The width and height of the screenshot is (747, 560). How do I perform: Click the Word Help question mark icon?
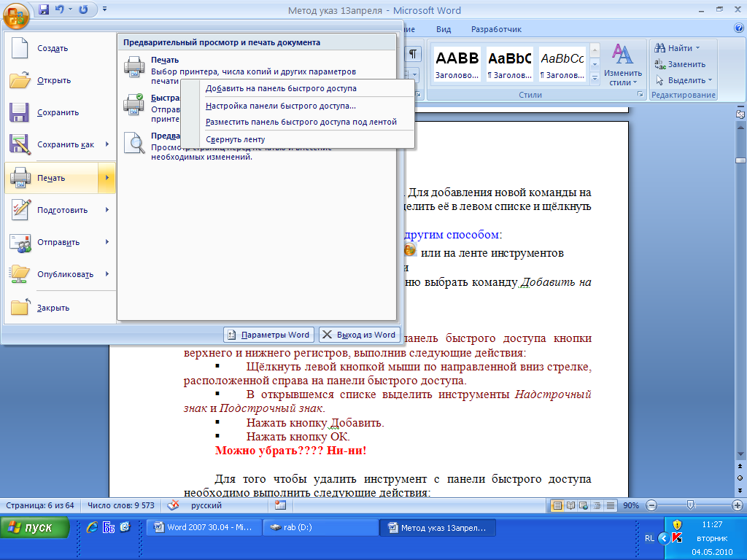tap(739, 28)
